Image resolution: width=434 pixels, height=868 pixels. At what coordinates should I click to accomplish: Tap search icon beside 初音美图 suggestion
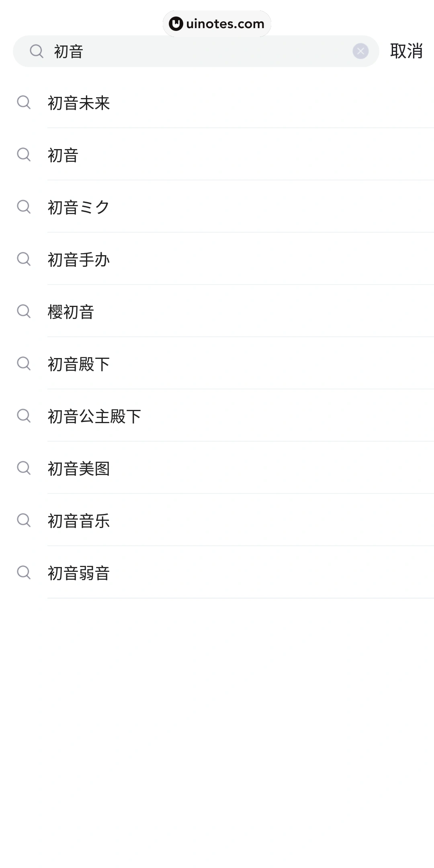tap(24, 468)
